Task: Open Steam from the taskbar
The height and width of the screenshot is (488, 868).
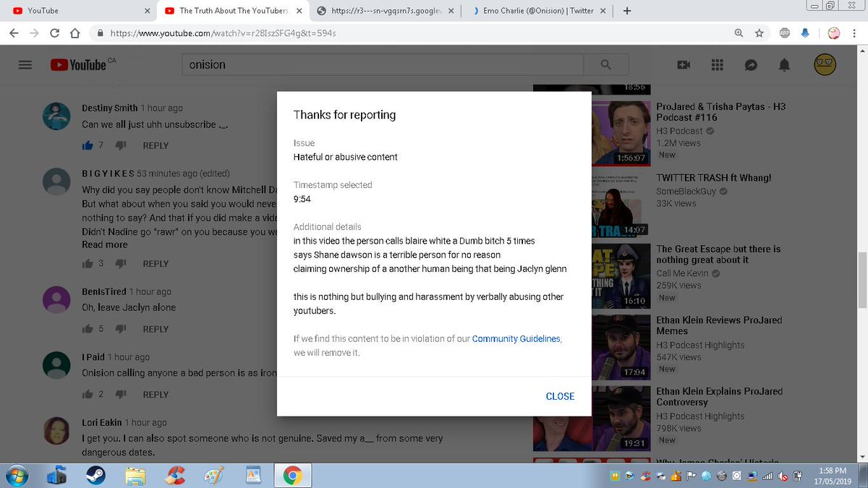Action: [94, 475]
